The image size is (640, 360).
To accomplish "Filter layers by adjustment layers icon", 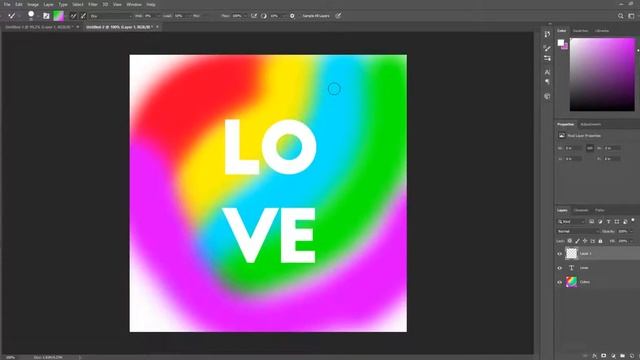I will tap(600, 222).
